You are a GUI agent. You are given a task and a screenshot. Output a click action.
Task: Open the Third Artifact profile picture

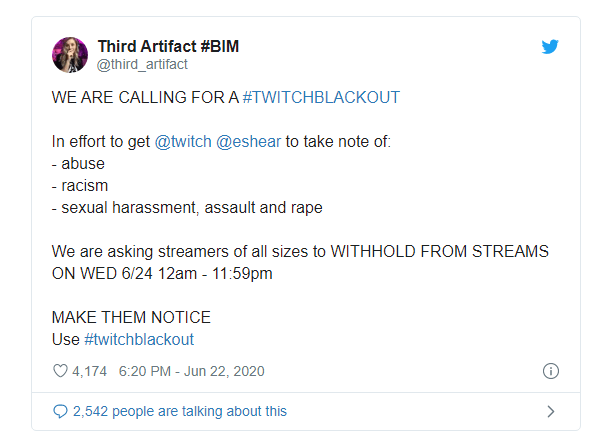coord(70,55)
